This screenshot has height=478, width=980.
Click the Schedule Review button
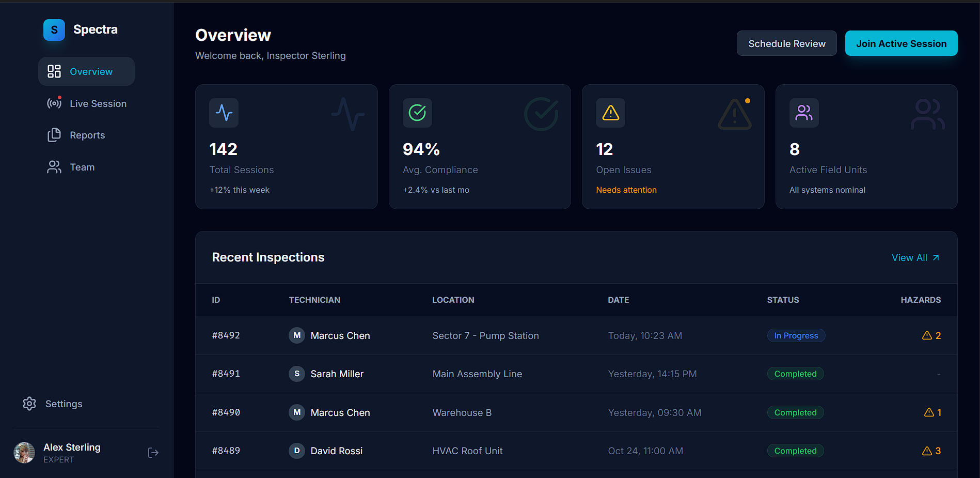[787, 43]
